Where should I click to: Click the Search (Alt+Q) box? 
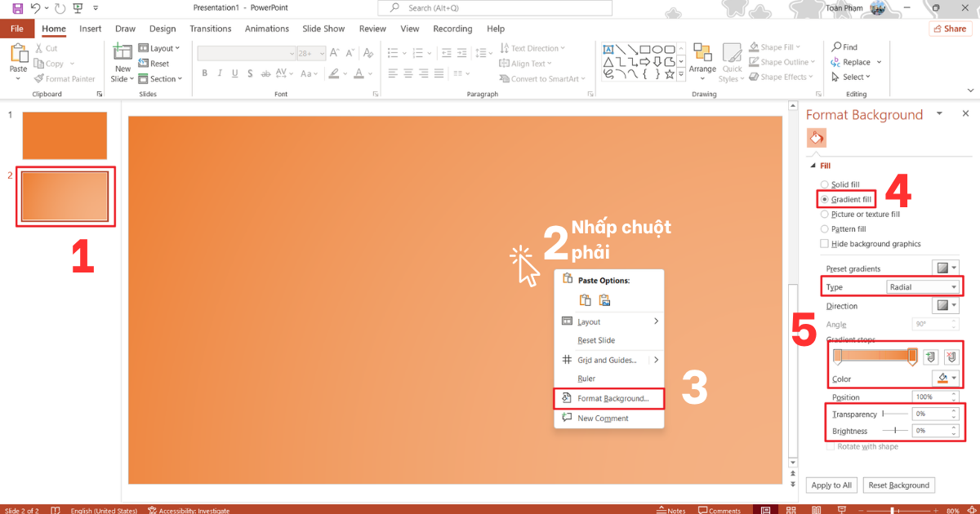495,8
